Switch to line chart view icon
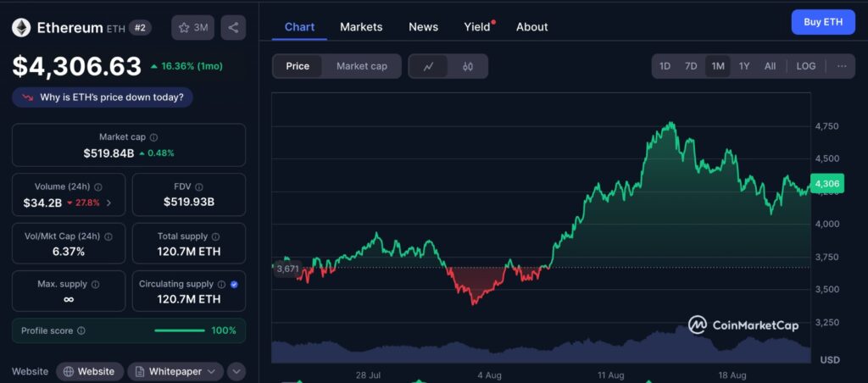 click(428, 66)
